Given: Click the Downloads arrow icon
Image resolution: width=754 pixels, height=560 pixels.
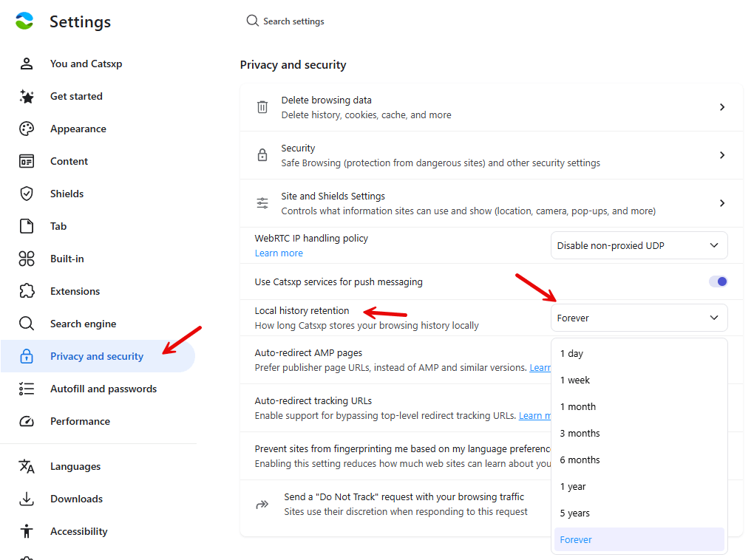Looking at the screenshot, I should pos(27,499).
